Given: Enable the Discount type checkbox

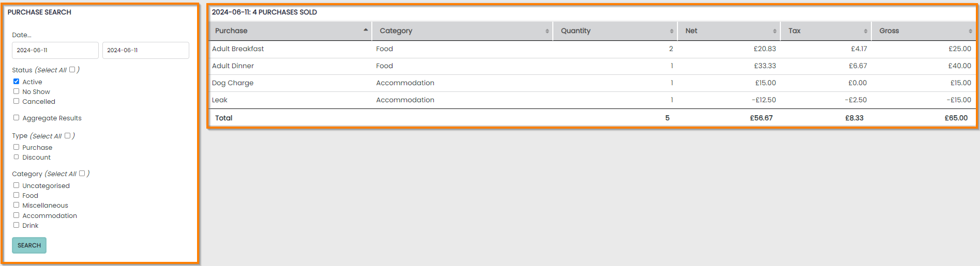Looking at the screenshot, I should pyautogui.click(x=17, y=157).
